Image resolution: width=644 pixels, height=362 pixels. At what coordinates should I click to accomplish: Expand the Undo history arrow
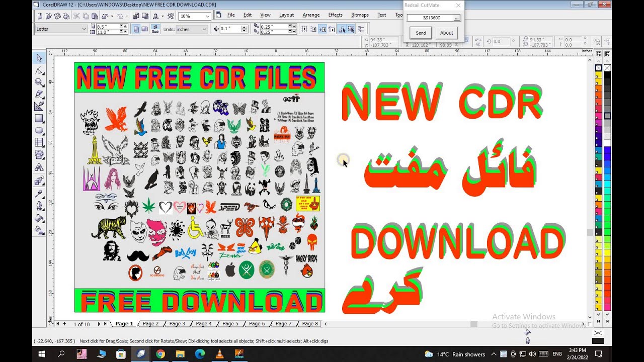point(112,16)
